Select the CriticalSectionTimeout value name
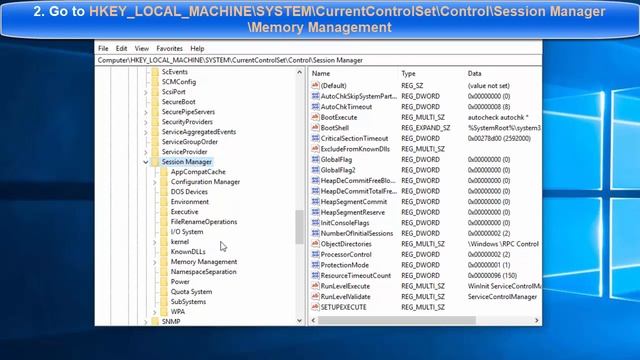Screen dimensions: 640x360 354,138
